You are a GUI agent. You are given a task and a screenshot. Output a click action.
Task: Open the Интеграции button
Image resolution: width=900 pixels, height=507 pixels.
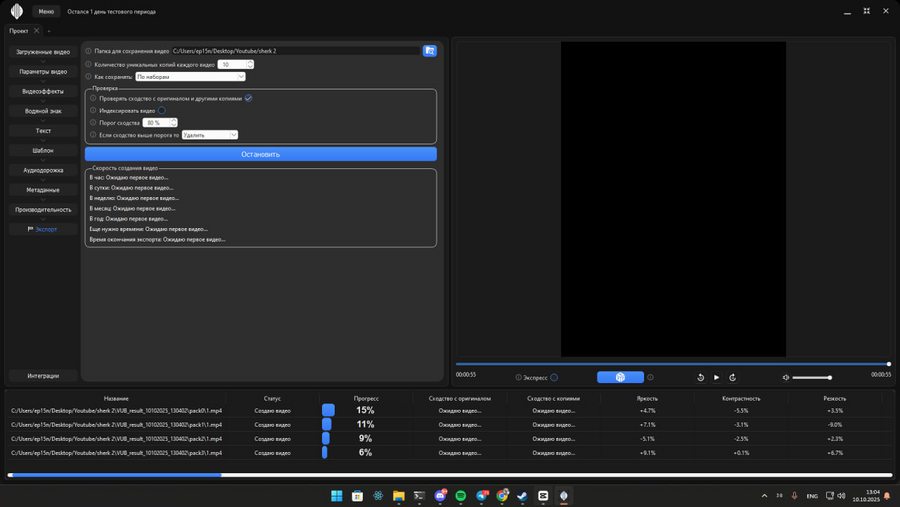(43, 376)
